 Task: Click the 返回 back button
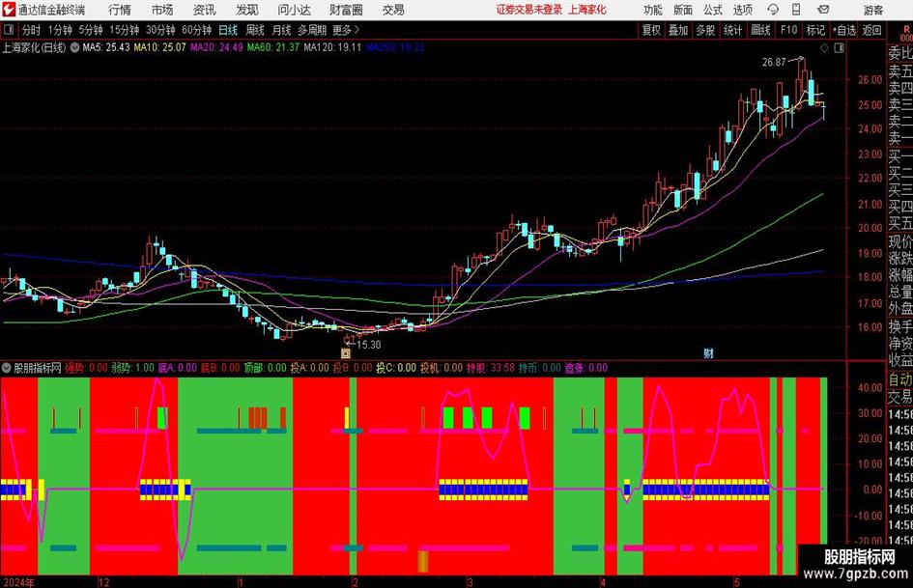(871, 30)
